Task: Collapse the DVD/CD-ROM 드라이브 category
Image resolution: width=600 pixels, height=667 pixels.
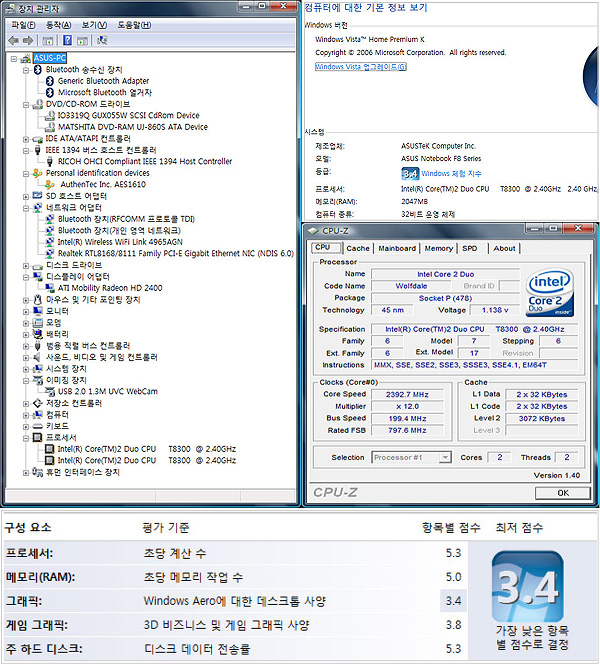Action: pyautogui.click(x=26, y=104)
